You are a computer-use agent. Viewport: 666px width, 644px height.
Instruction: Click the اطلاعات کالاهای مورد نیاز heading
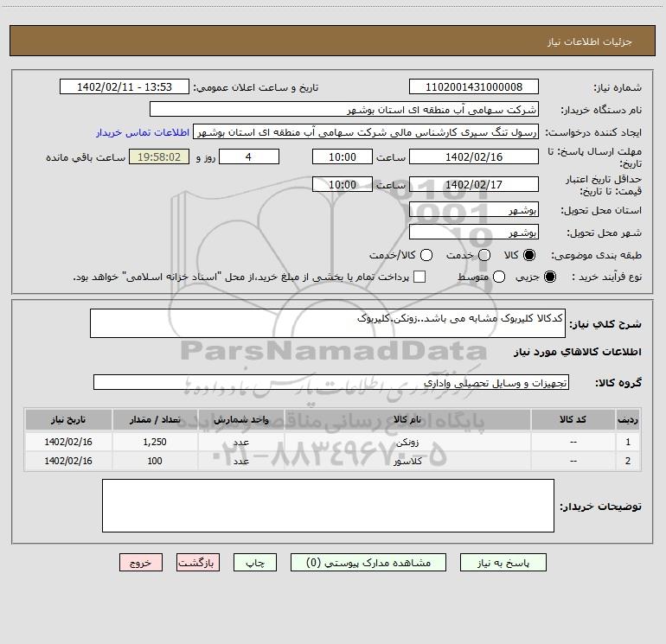[x=577, y=352]
